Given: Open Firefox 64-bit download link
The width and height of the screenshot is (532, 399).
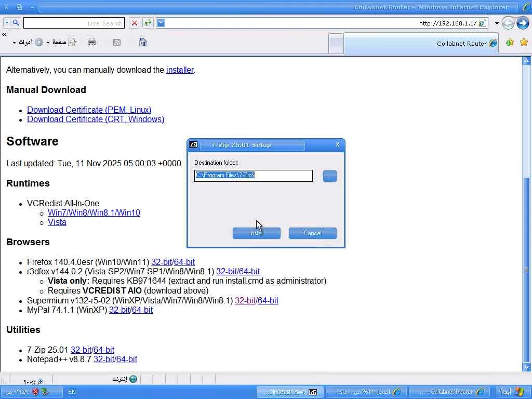Looking at the screenshot, I should 184,262.
